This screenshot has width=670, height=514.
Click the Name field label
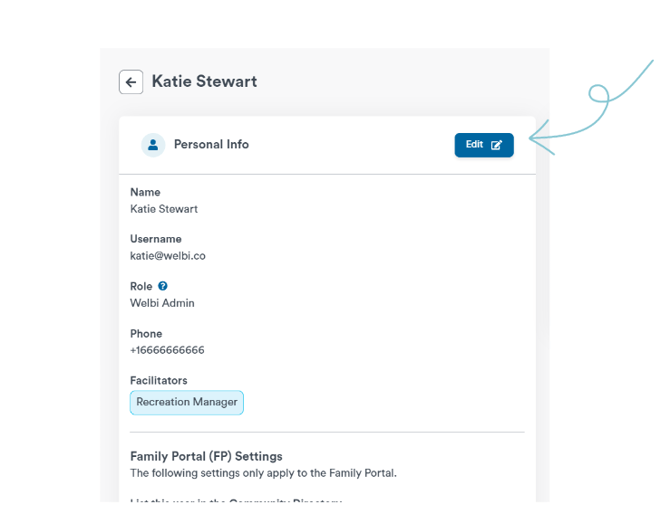pyautogui.click(x=145, y=192)
